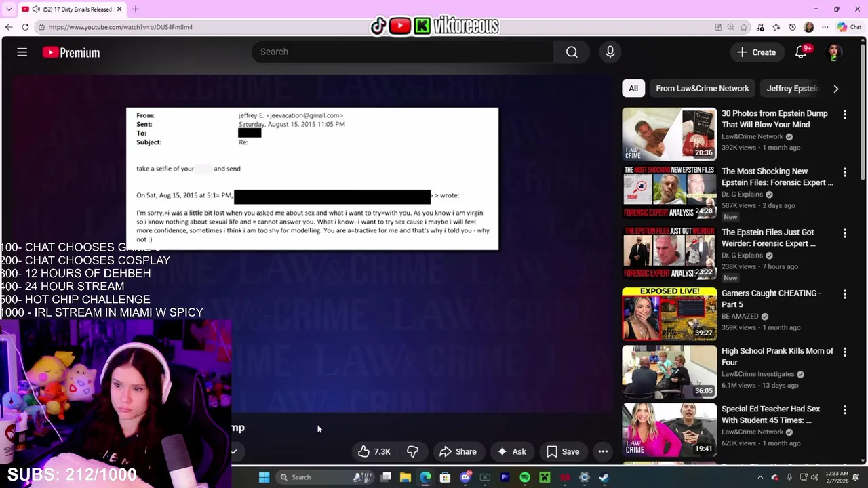The image size is (868, 488).
Task: Show more filter chips with arrow
Action: pyautogui.click(x=835, y=88)
